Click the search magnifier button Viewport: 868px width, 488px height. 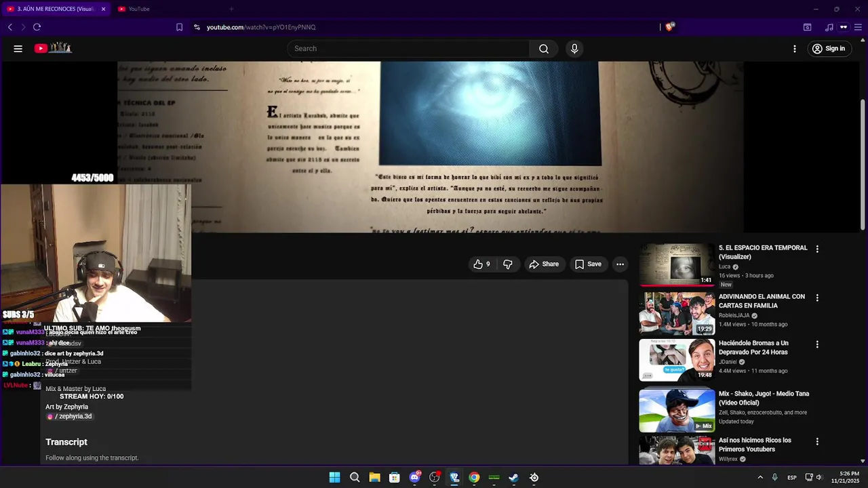tap(544, 49)
